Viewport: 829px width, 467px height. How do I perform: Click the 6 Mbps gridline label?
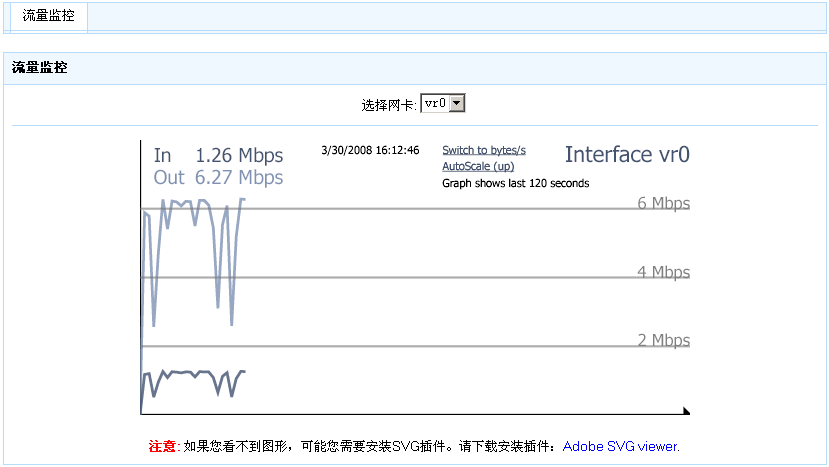click(664, 204)
